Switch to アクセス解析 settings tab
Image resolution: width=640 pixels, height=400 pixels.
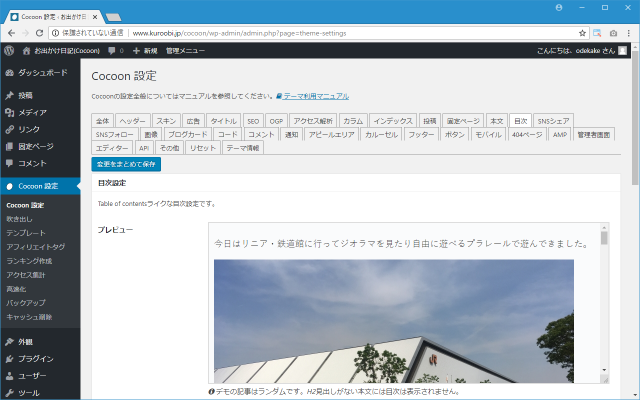point(313,121)
